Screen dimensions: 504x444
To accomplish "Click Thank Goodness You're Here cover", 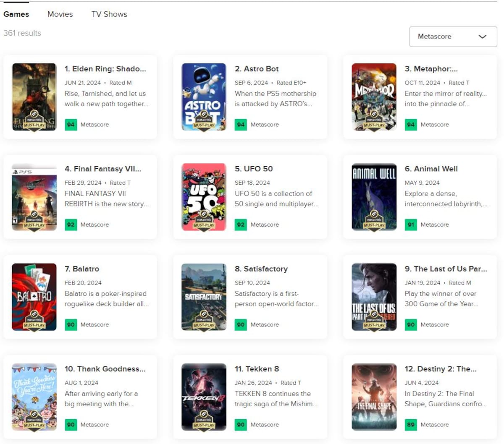I will [34, 397].
